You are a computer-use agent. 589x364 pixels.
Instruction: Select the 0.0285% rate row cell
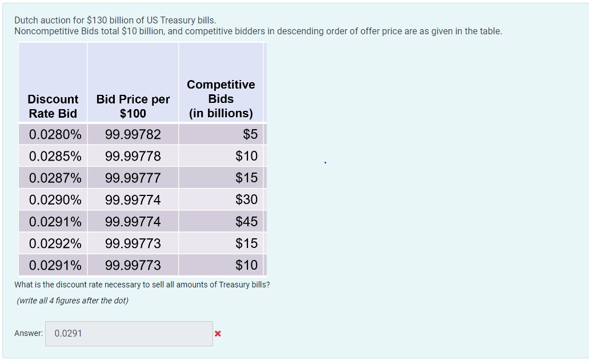pos(53,155)
